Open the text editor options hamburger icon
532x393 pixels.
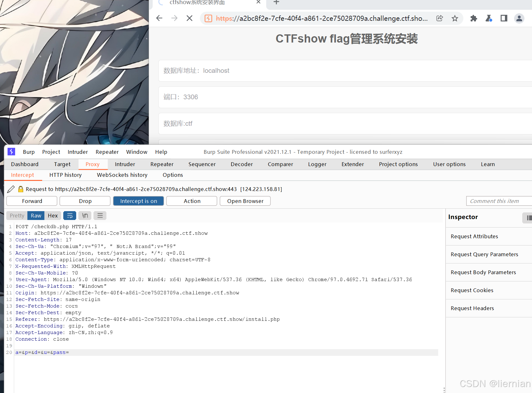coord(100,216)
